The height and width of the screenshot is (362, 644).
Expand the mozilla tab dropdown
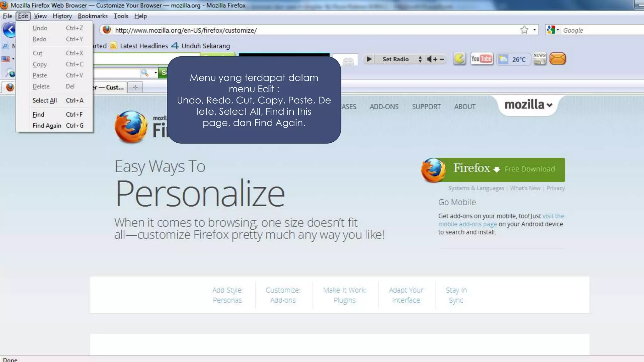(x=528, y=105)
